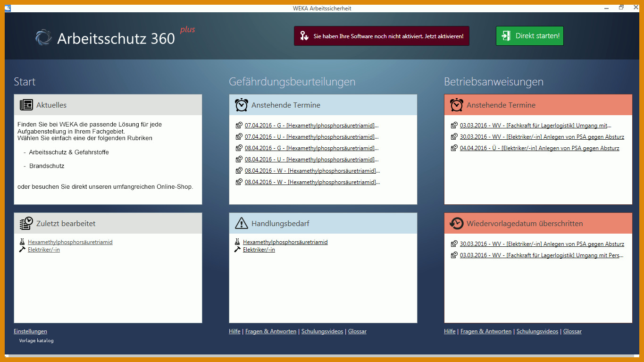Click the Aktuelles panel header
Screen dimensions: 644x362
(x=108, y=105)
